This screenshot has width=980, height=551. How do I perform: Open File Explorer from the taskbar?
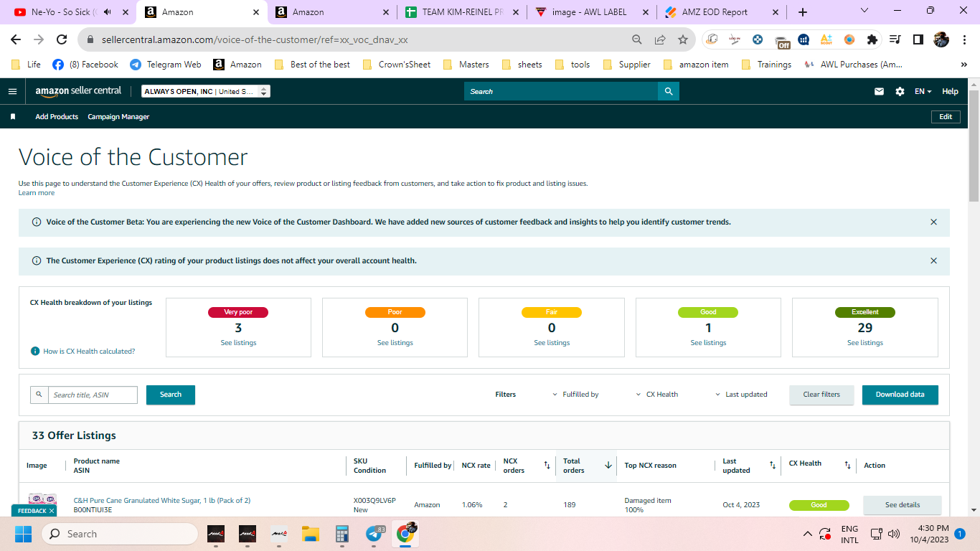click(x=310, y=534)
